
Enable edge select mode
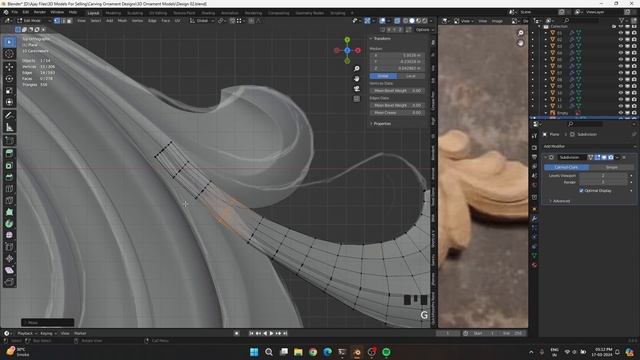point(63,20)
